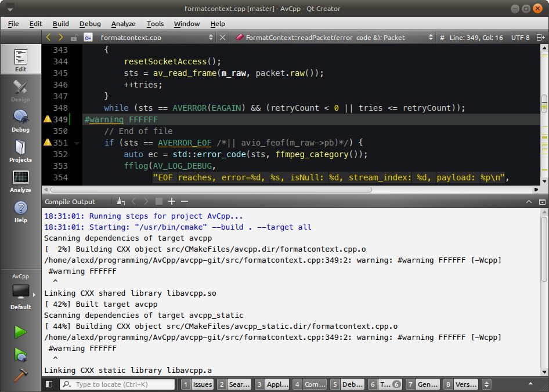Go to previous item in Compile Output
The image size is (549, 392).
133,201
